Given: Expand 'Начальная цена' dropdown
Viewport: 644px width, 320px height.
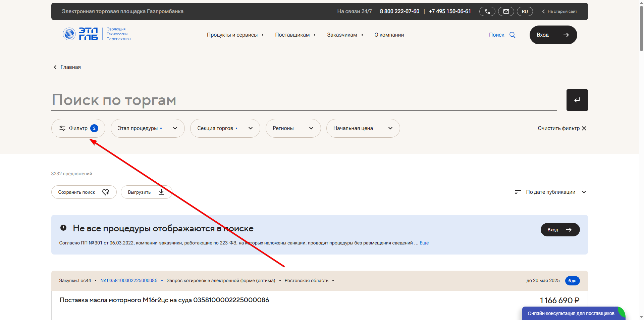Looking at the screenshot, I should (363, 128).
